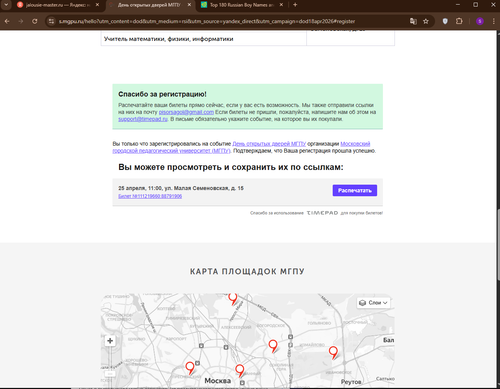Screen dimensions: 500x389
Task: Zoom in the map with plus button
Action: click(110, 341)
